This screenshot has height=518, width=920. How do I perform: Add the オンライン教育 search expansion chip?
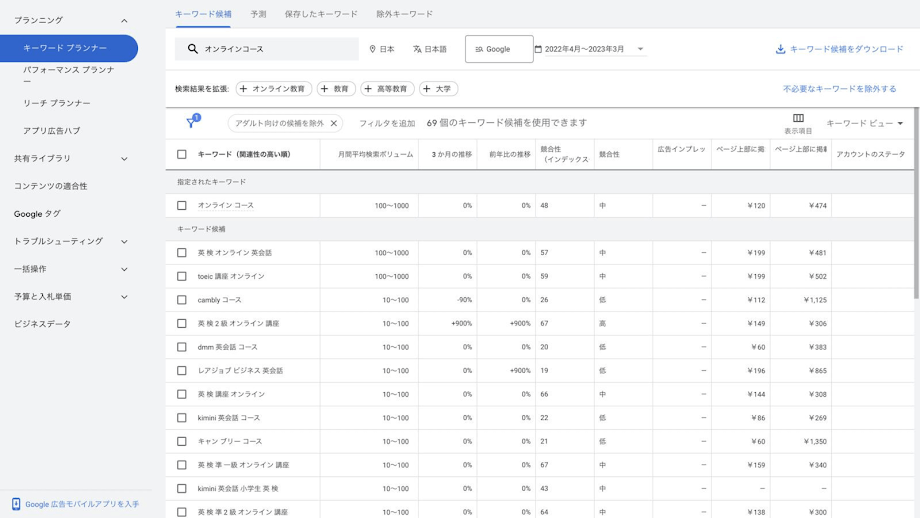pyautogui.click(x=273, y=89)
